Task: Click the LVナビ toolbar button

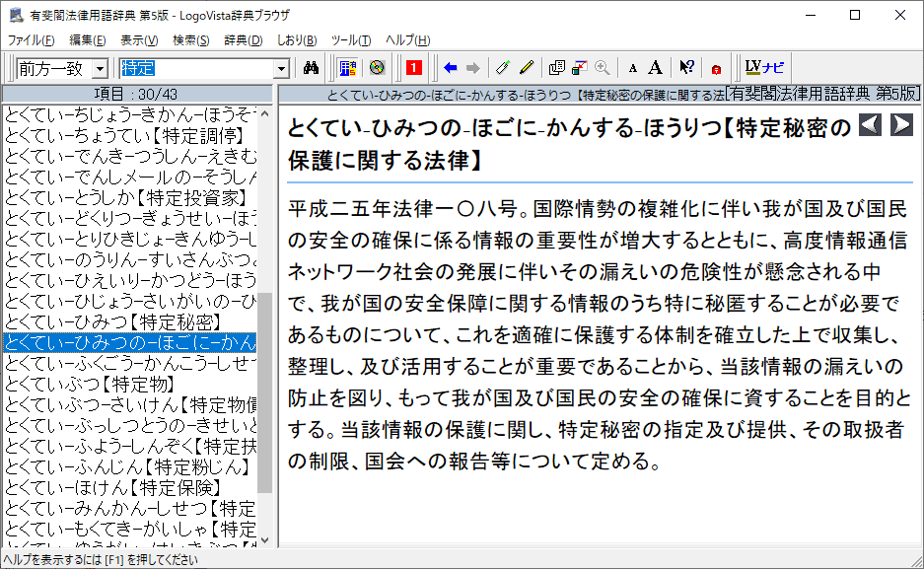Action: click(764, 68)
